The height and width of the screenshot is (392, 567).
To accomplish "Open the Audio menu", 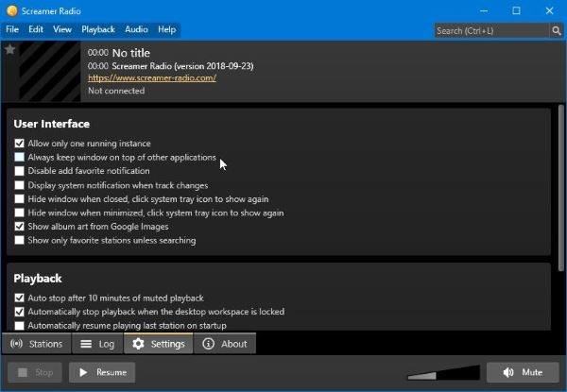I will pos(136,29).
